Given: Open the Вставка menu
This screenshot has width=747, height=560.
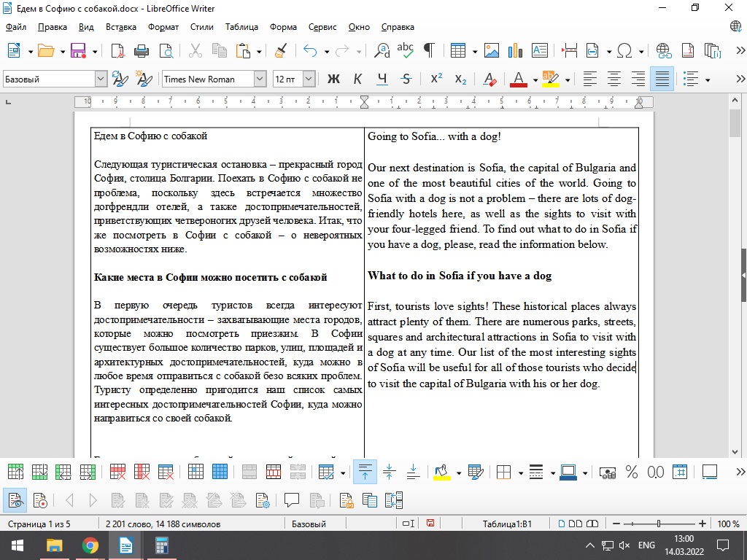Looking at the screenshot, I should coord(121,27).
